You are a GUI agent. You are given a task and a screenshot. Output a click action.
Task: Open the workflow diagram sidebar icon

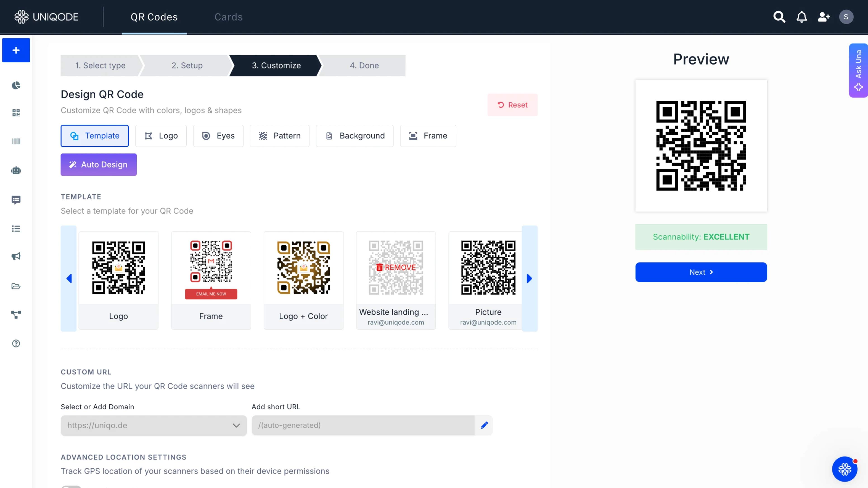16,315
